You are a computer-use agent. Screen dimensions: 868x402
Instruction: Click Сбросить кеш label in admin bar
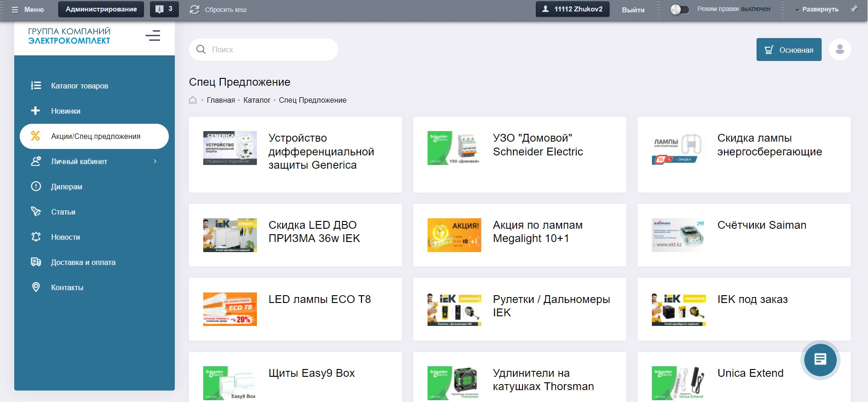coord(226,10)
